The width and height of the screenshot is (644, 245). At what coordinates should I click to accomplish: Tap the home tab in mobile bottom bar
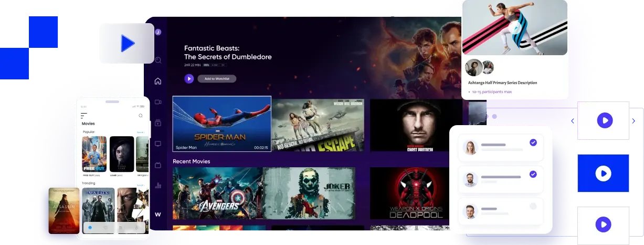tap(90, 228)
